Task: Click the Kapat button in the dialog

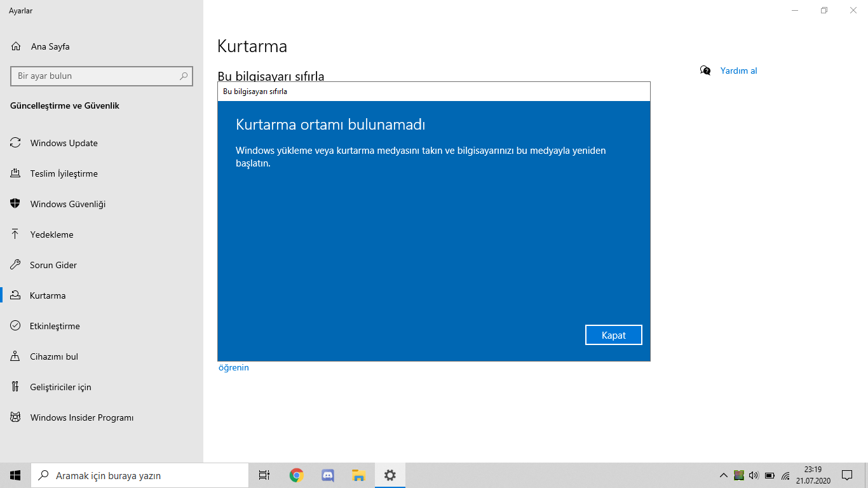Action: [x=614, y=335]
